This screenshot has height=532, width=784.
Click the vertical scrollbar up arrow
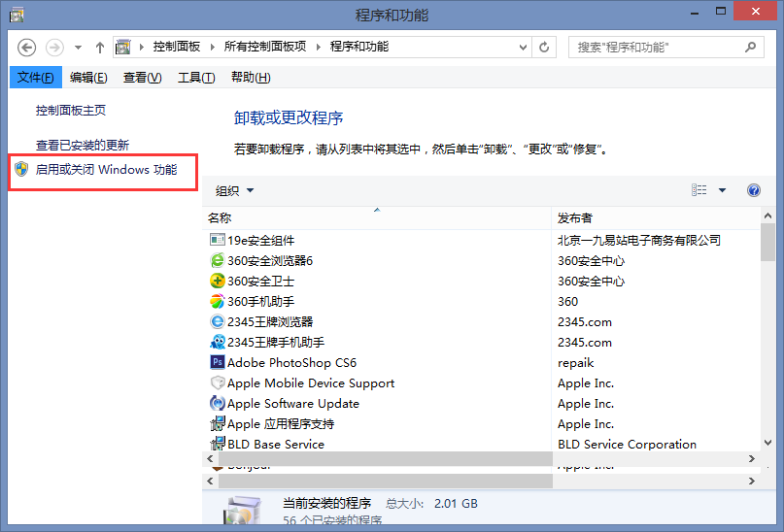click(x=768, y=216)
